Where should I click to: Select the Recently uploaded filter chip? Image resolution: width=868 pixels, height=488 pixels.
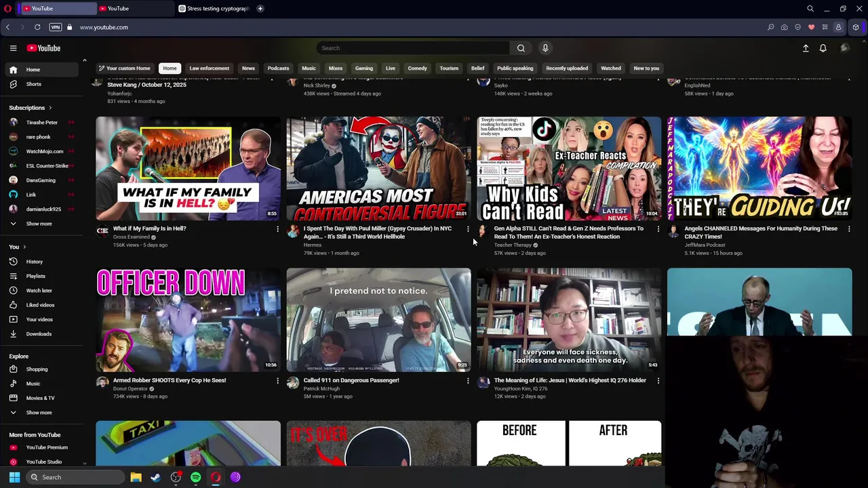click(x=567, y=68)
